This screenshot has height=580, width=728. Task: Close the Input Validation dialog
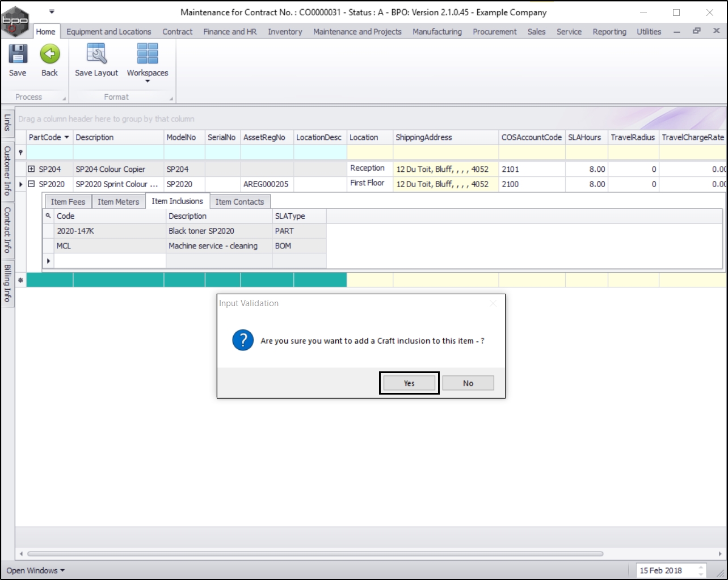click(493, 303)
